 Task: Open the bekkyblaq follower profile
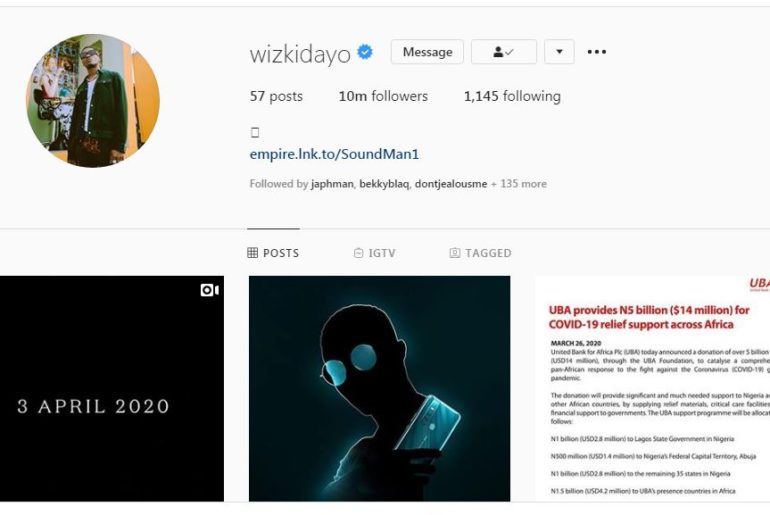(384, 184)
